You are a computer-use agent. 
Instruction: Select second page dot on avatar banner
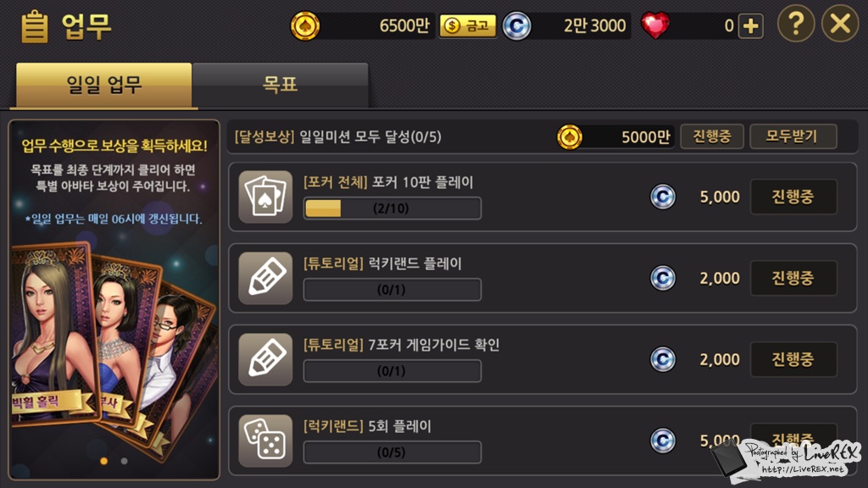pos(124,461)
